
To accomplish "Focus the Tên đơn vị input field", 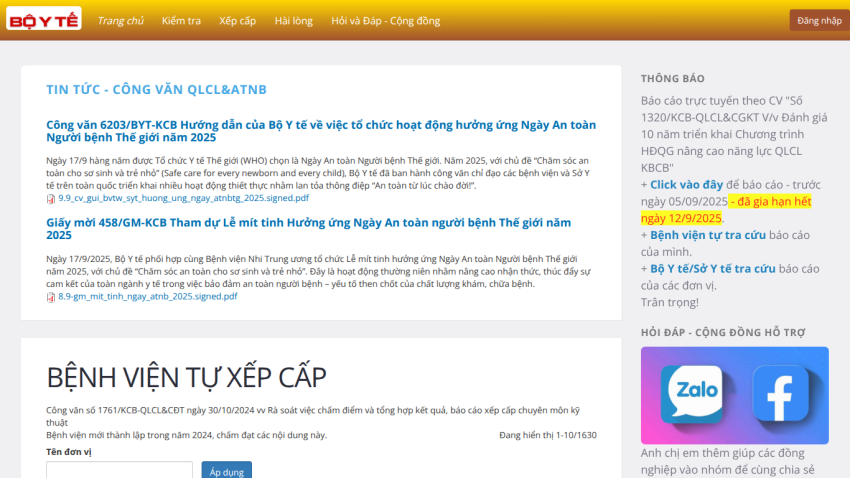I will (x=119, y=470).
